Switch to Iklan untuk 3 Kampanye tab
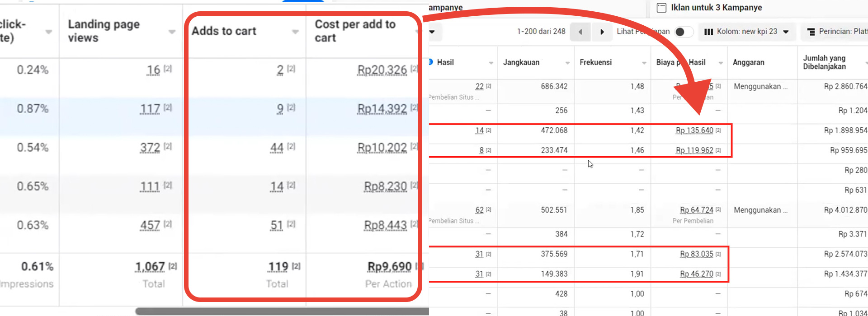868x316 pixels. pyautogui.click(x=716, y=8)
